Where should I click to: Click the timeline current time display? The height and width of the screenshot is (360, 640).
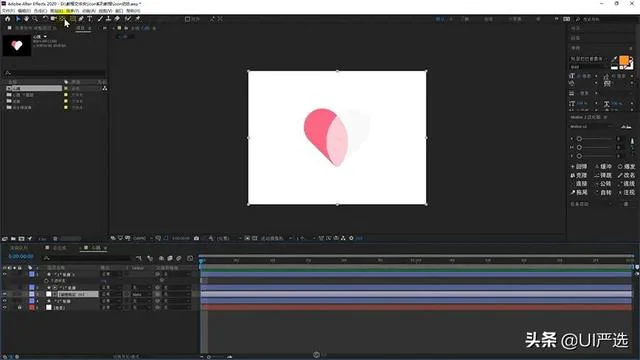tap(21, 256)
